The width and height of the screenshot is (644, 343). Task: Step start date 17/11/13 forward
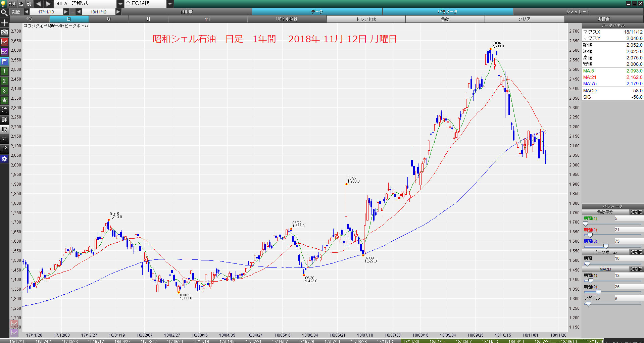click(66, 12)
